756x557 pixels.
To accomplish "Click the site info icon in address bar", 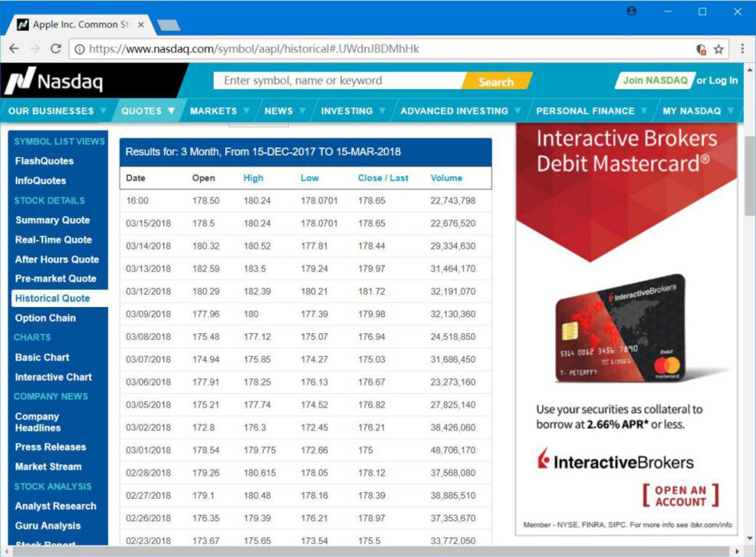I will [x=80, y=49].
